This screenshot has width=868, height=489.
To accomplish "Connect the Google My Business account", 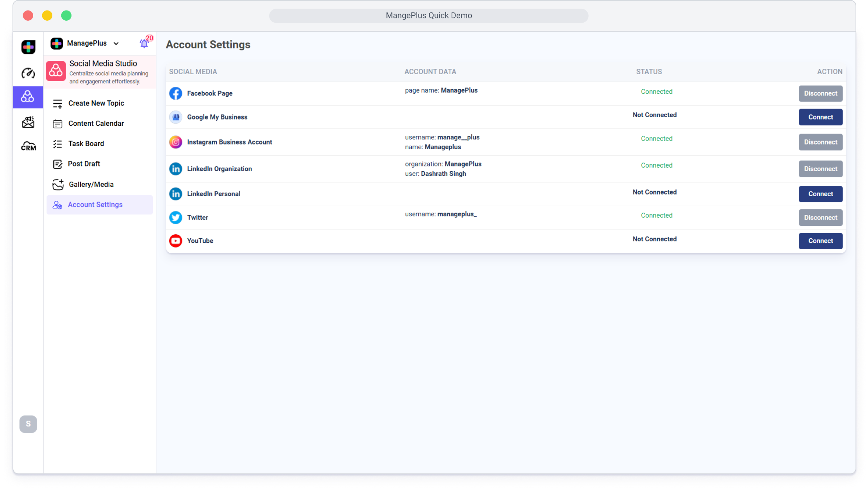I will click(x=820, y=117).
